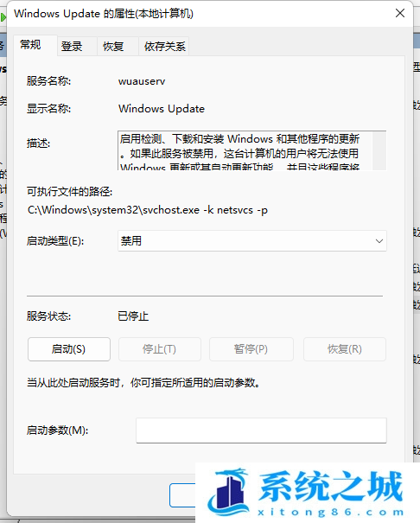Close the Windows Update properties dialog
The height and width of the screenshot is (523, 420).
coord(399,13)
